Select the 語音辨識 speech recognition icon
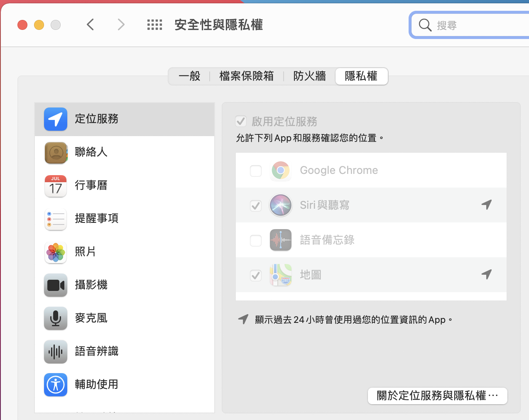 [56, 352]
